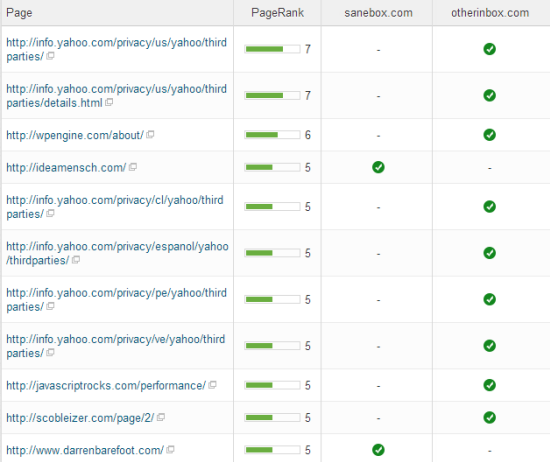This screenshot has width=550, height=462.
Task: Click PageRank bar in darrenbarefoot.com row
Action: point(272,450)
